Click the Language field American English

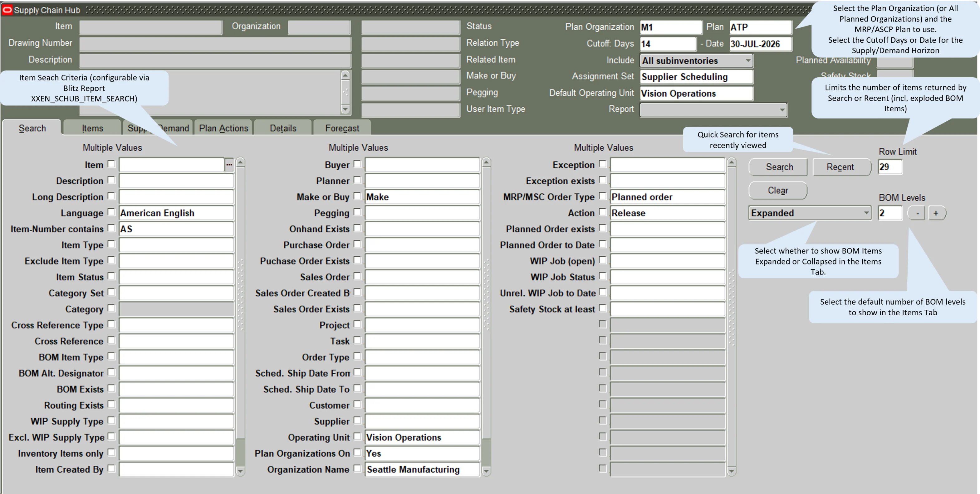(x=176, y=213)
